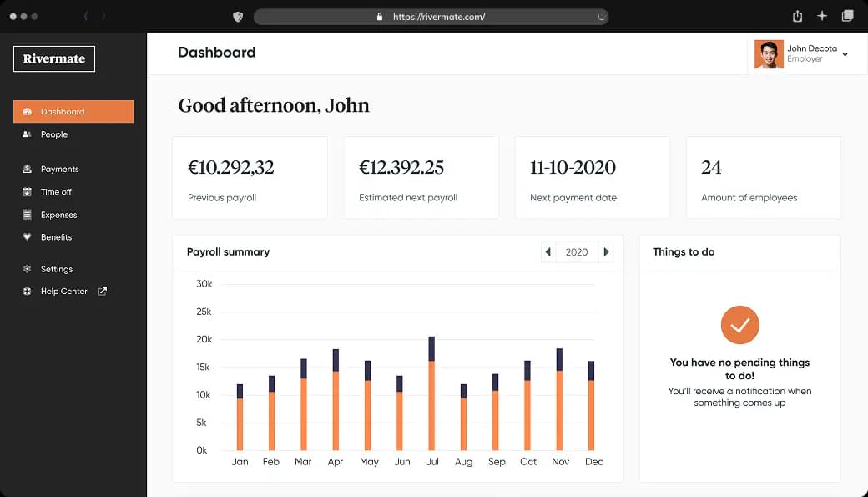Click John Decota's profile photo
The width and height of the screenshot is (868, 497).
coord(768,54)
